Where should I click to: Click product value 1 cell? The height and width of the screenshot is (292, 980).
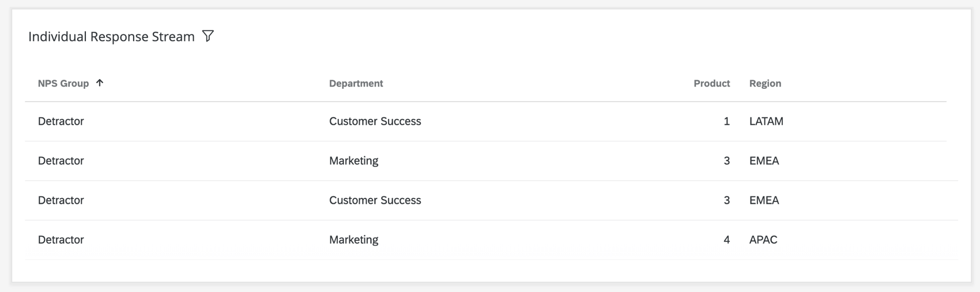(726, 122)
